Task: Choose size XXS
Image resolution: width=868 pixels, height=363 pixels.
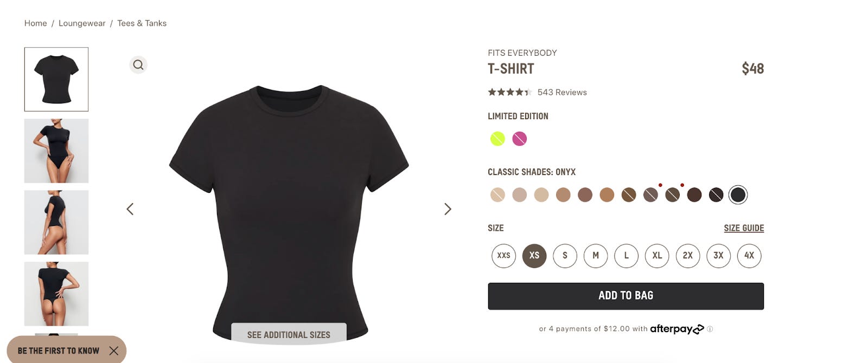Action: tap(504, 256)
